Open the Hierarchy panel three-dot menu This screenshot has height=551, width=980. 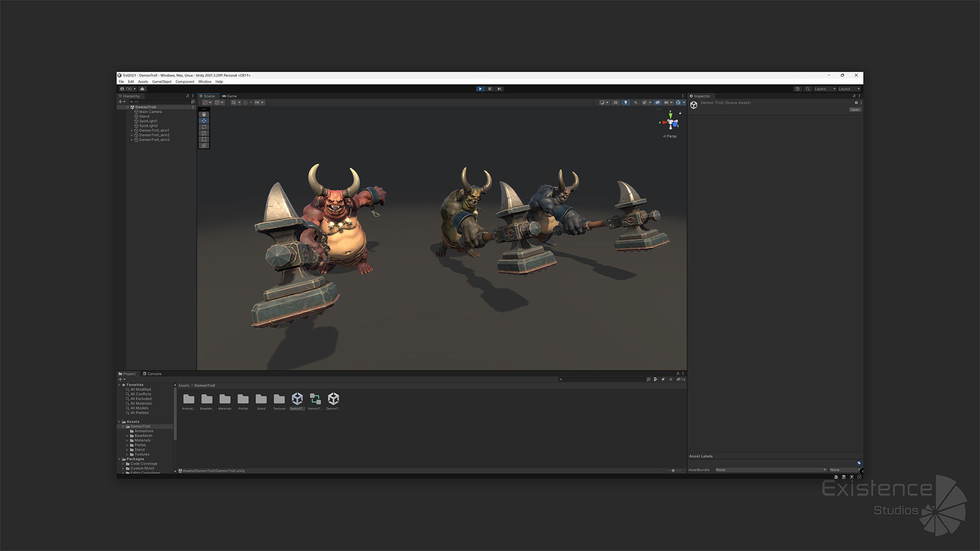coord(192,96)
